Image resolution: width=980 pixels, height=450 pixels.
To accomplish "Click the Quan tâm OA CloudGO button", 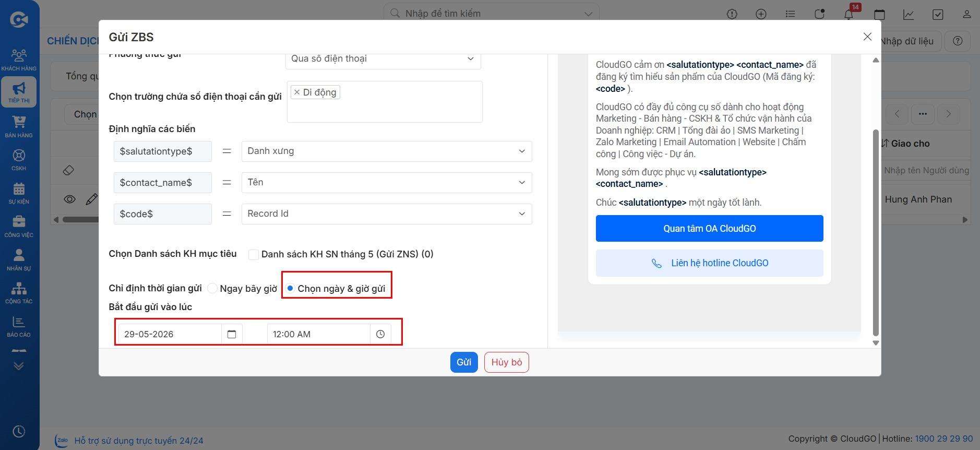I will 710,228.
